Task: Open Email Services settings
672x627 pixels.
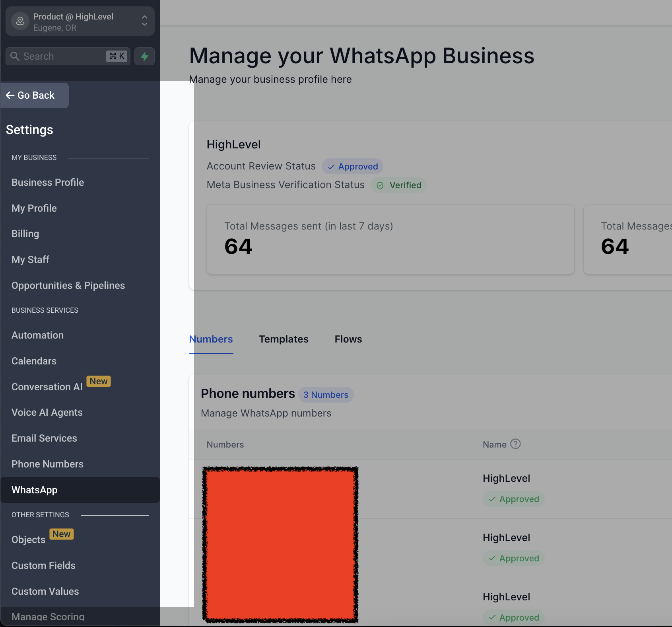Action: [x=45, y=438]
